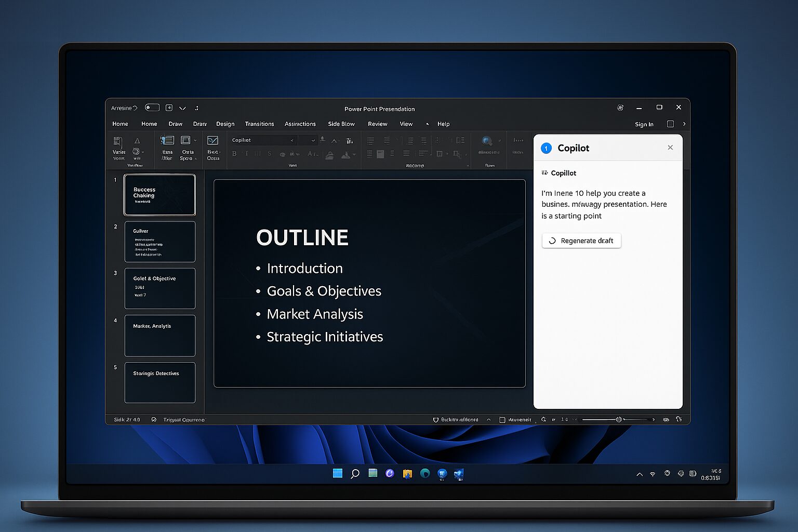Click the Sign In link
Screen dimensions: 798x532
(644, 125)
